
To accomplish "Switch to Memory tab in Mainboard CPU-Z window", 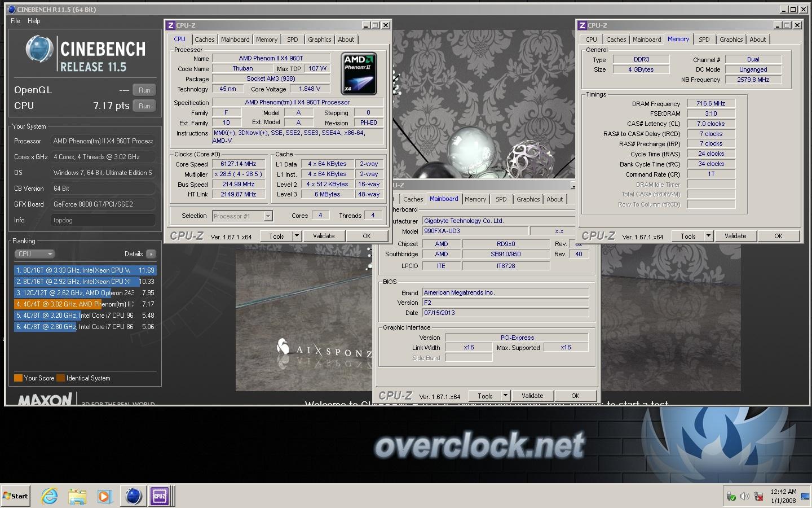I will pos(475,199).
